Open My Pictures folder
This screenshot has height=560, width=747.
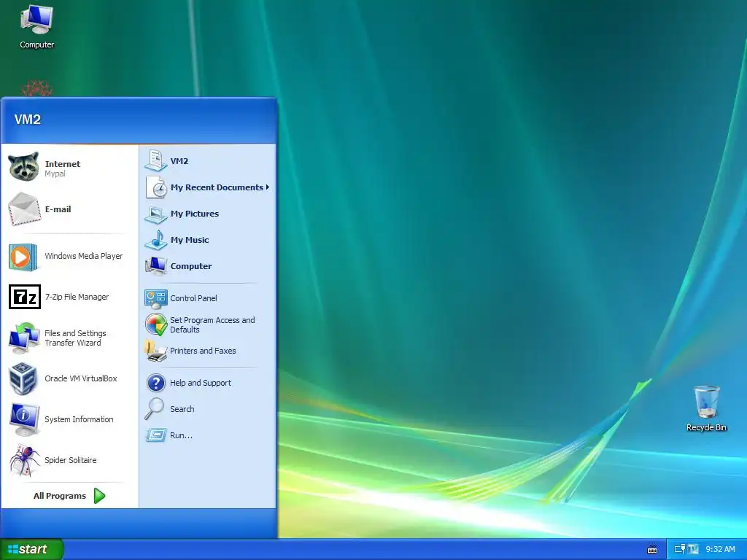207,214
